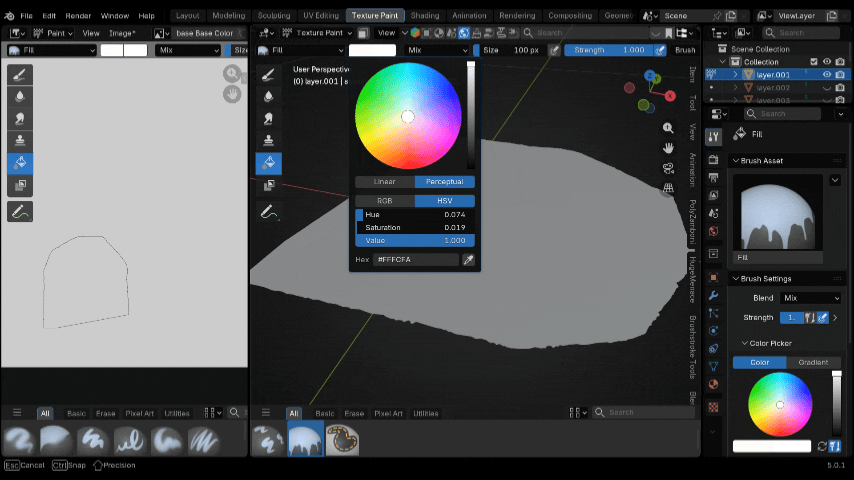
Task: Switch to the Shading workspace tab
Action: click(425, 16)
